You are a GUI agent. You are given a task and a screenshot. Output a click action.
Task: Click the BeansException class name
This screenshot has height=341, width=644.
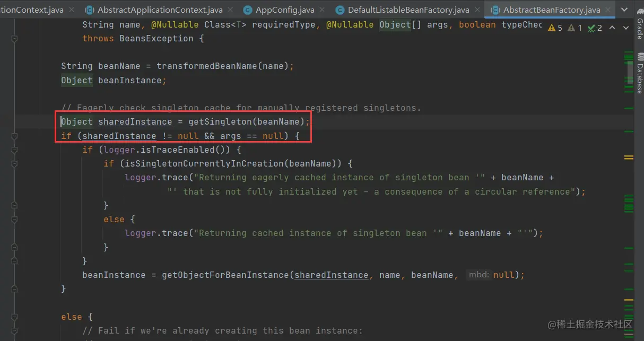pos(156,39)
